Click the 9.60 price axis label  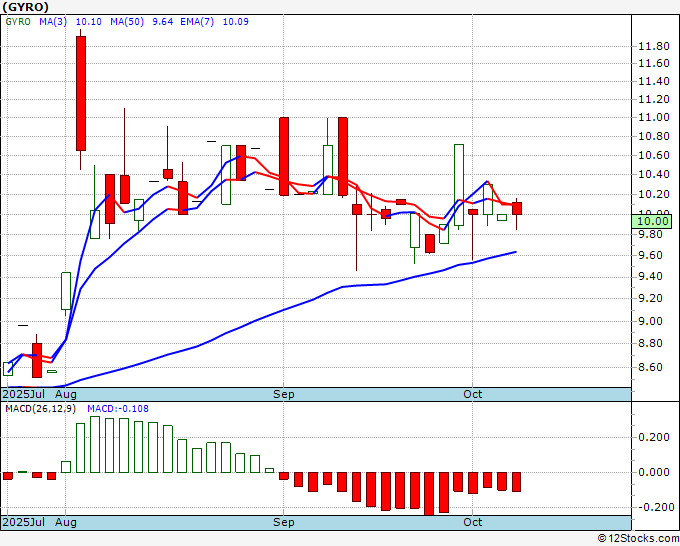coord(650,255)
